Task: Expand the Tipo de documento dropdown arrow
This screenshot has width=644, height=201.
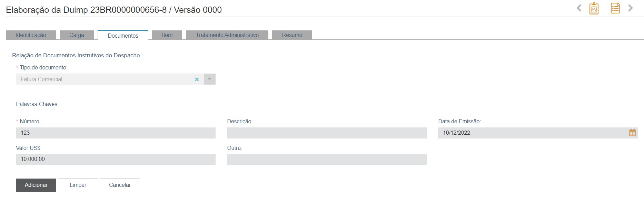Action: point(209,79)
